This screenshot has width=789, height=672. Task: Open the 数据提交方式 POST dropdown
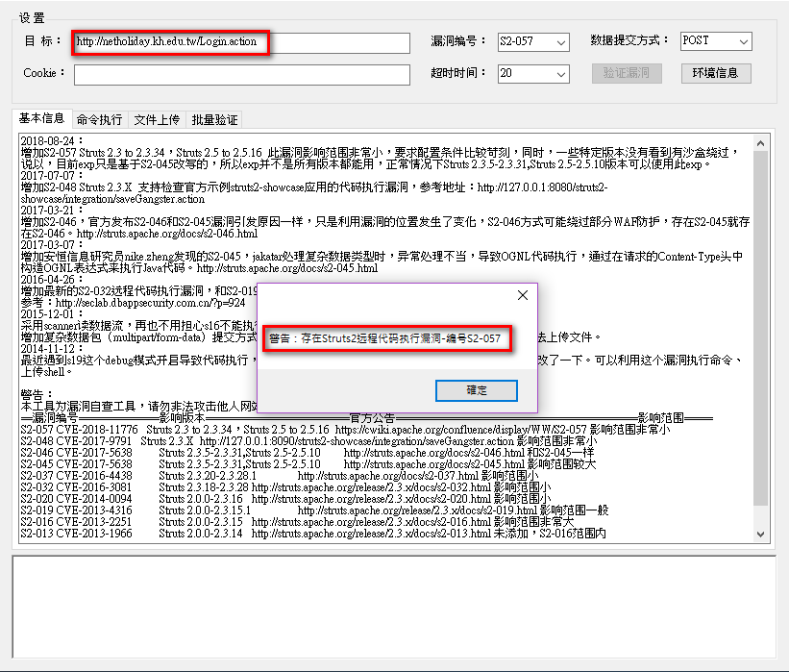[x=716, y=41]
